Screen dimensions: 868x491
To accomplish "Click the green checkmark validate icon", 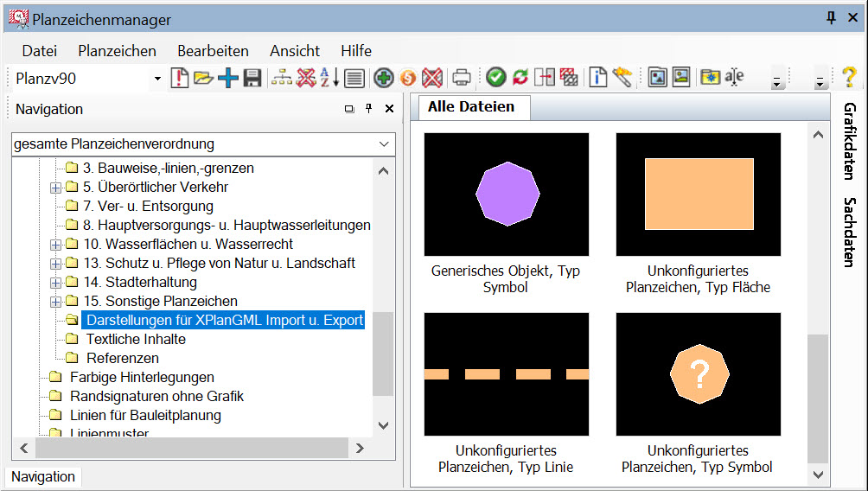I will [x=495, y=78].
